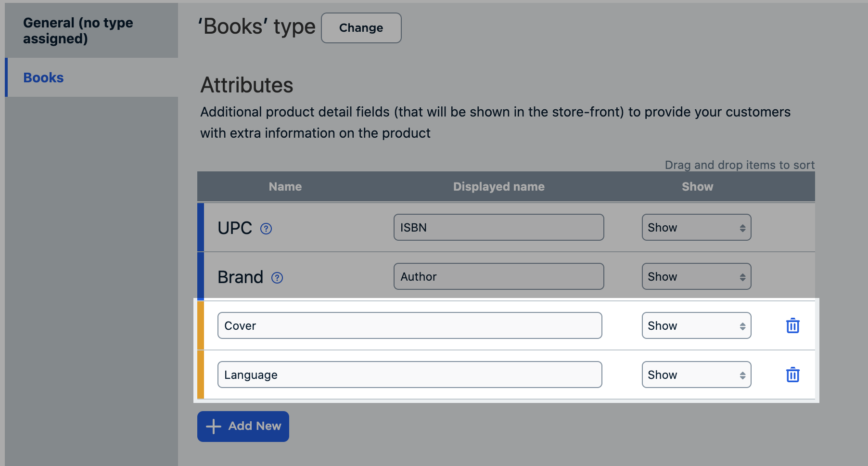Click the Show column header
This screenshot has width=868, height=466.
click(697, 187)
